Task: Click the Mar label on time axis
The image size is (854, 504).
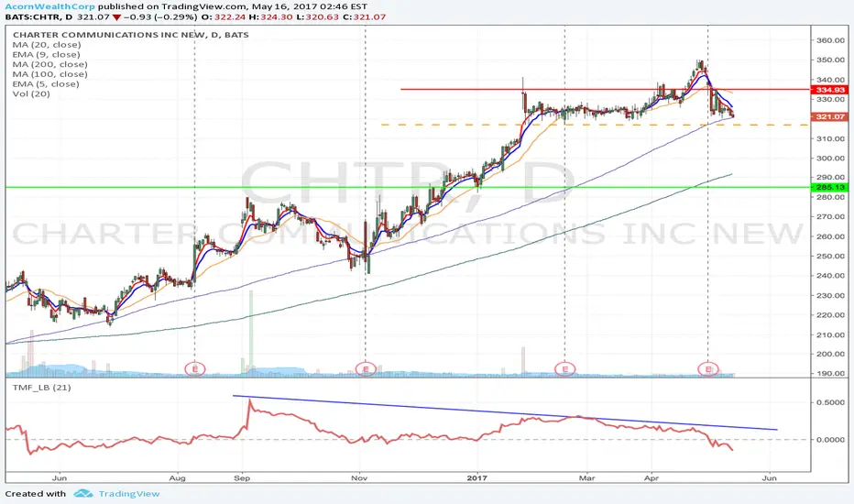Action: (586, 477)
